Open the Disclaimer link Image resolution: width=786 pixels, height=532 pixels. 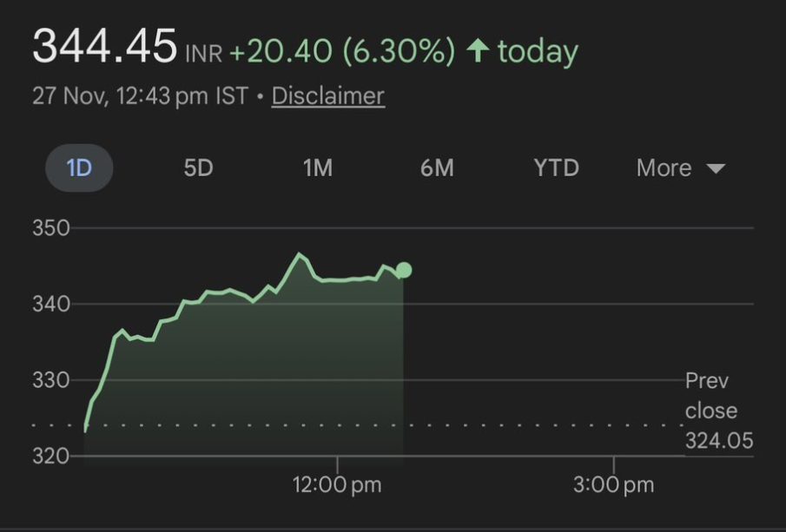tap(327, 95)
